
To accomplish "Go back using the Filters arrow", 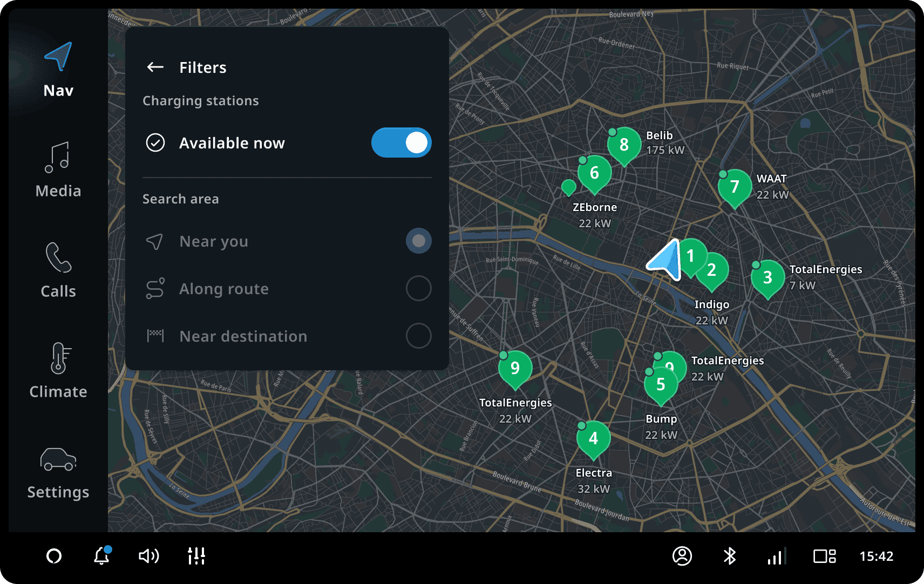I will click(x=155, y=67).
